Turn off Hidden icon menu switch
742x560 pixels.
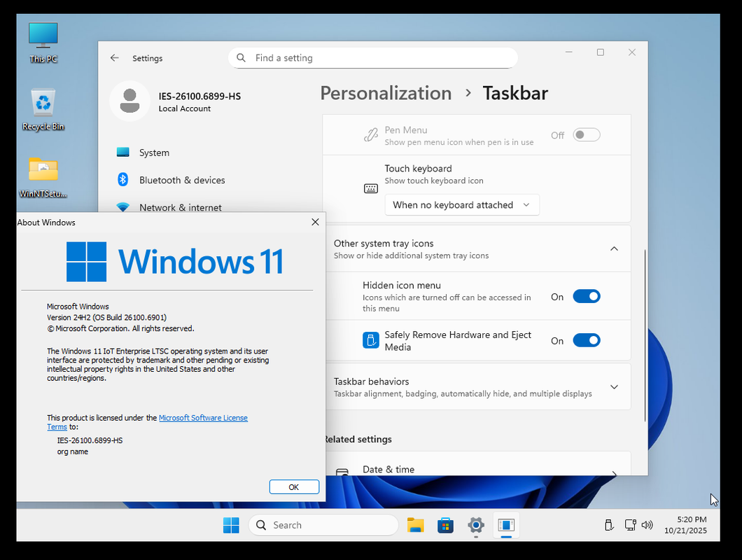587,296
